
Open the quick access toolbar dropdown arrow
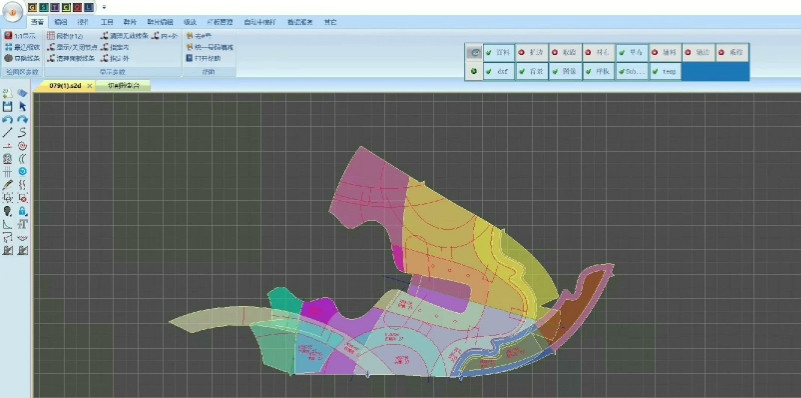click(104, 7)
